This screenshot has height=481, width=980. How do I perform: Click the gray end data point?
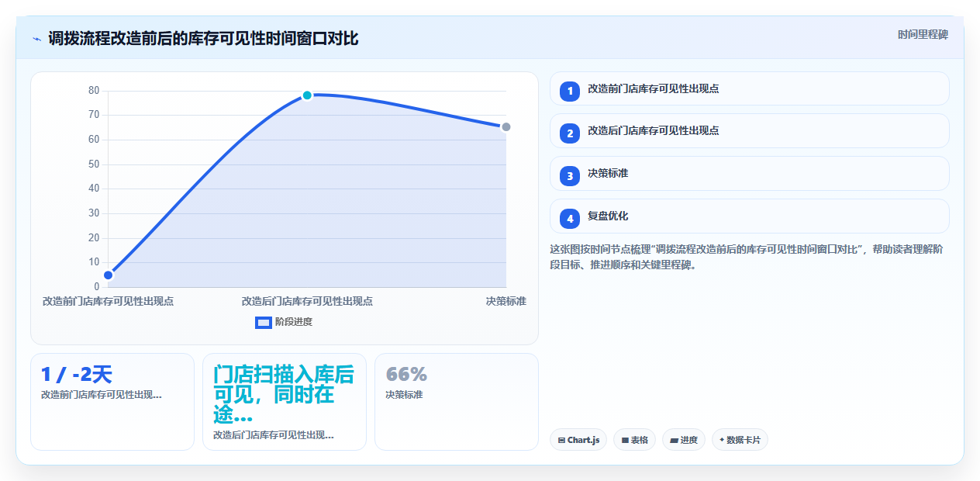tap(506, 127)
